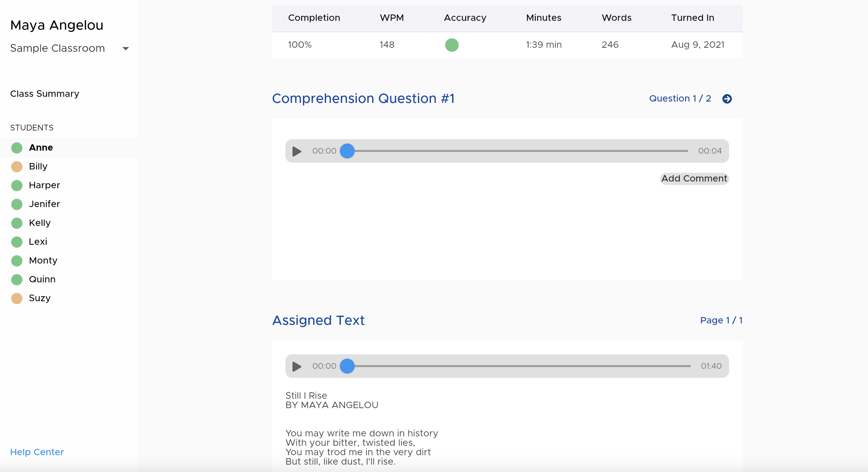Select student Quinn in the sidebar

tap(69, 280)
